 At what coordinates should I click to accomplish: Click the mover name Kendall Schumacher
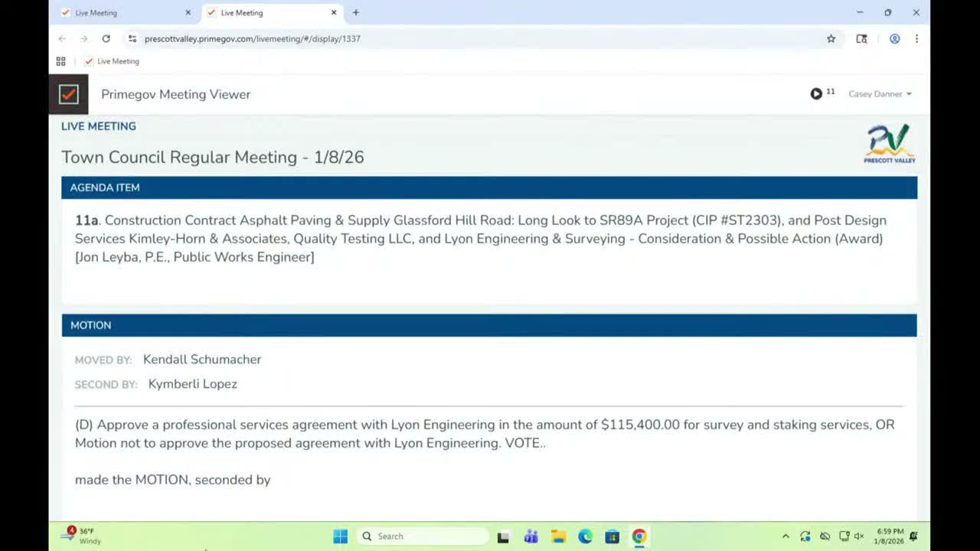[x=202, y=360]
